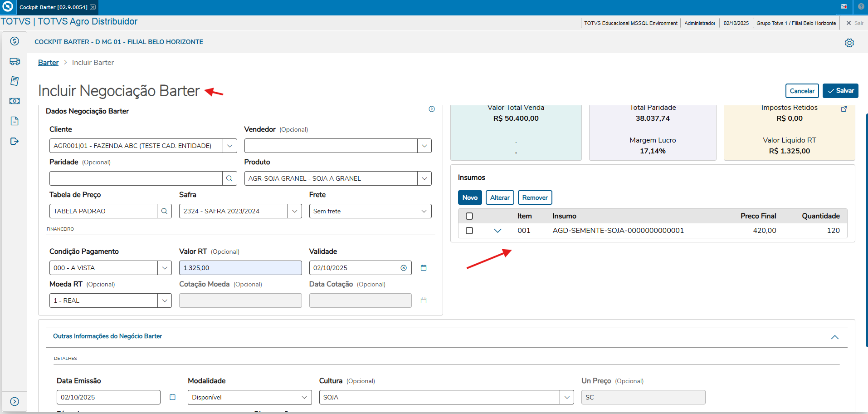
Task: Search Paridade with magnifier icon
Action: point(229,178)
